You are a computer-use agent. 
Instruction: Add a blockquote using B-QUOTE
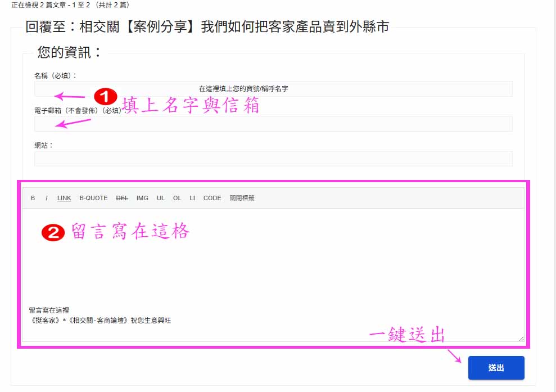click(x=93, y=198)
